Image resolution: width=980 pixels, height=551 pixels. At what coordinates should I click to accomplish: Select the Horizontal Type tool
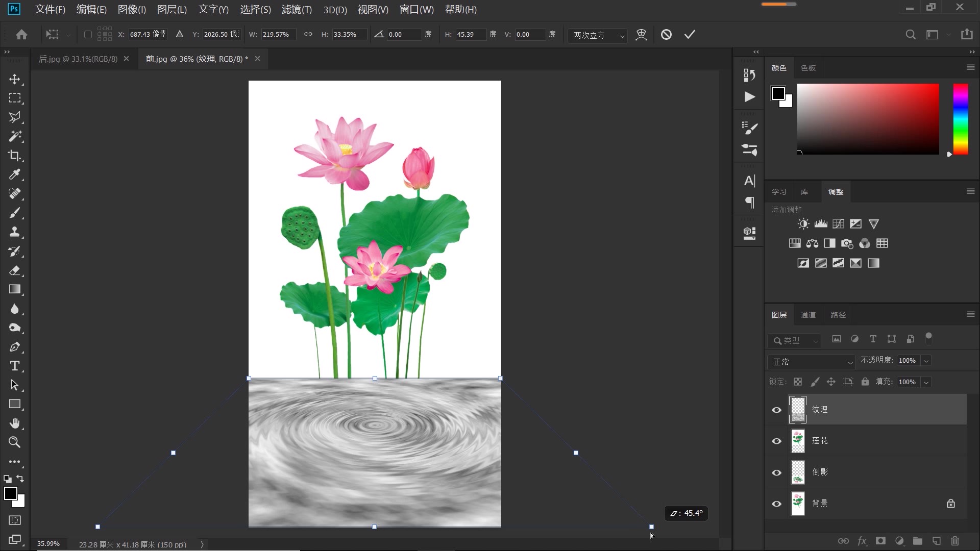tap(14, 366)
